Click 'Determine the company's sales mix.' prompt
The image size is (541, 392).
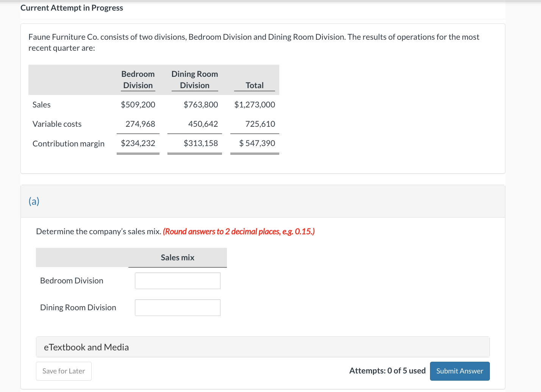click(99, 232)
